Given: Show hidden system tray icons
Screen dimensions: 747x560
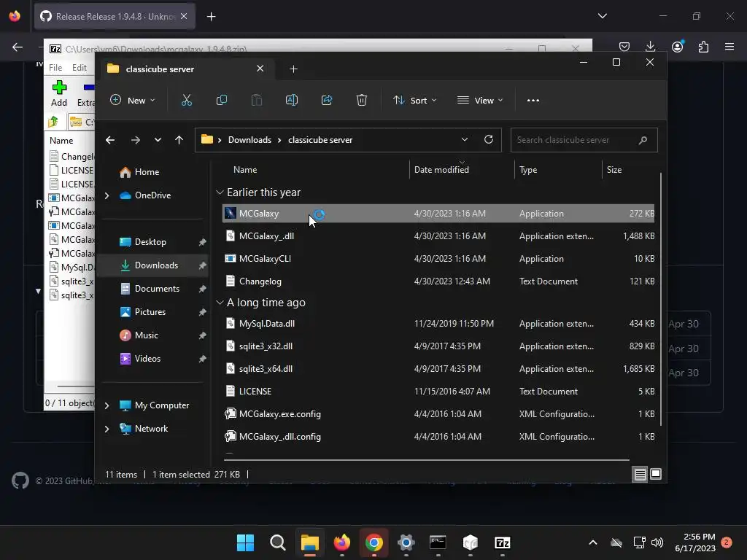Looking at the screenshot, I should pos(592,542).
